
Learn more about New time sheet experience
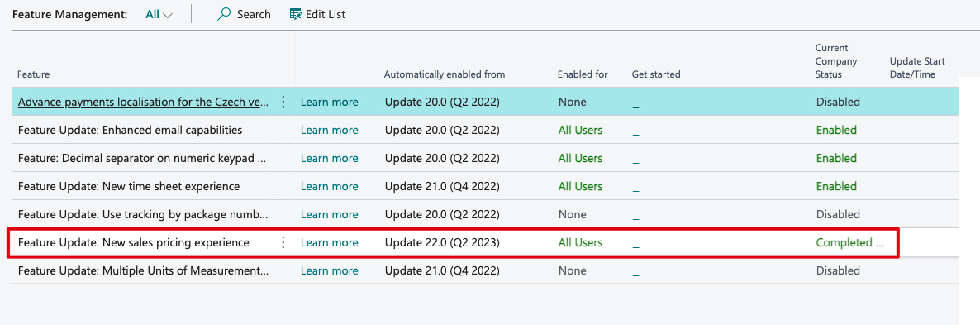point(330,186)
